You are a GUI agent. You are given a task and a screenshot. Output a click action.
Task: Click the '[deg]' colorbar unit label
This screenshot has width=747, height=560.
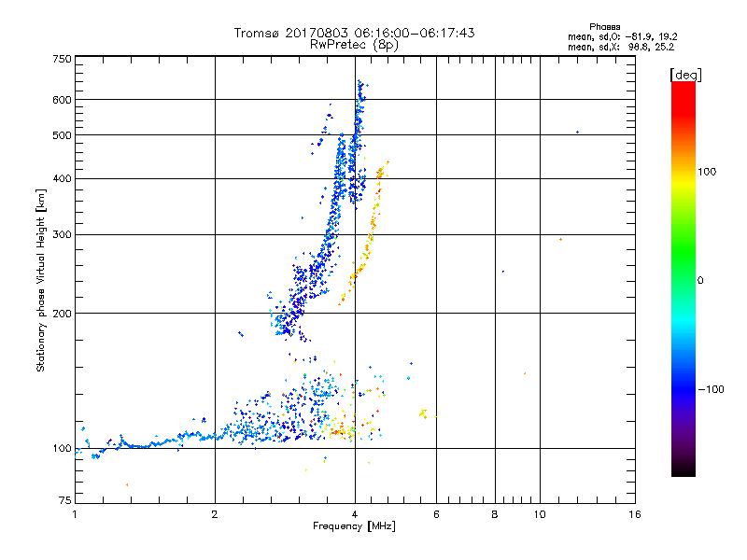click(685, 75)
